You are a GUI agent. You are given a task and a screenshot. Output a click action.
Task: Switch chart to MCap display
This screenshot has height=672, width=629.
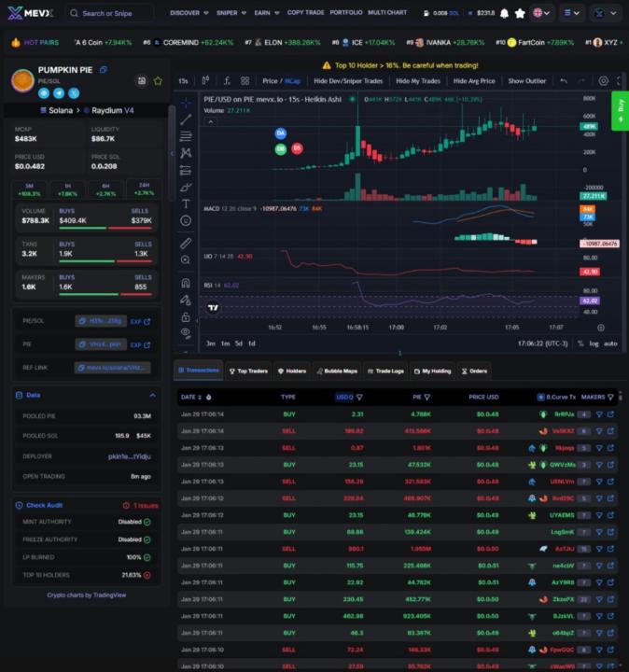[293, 81]
